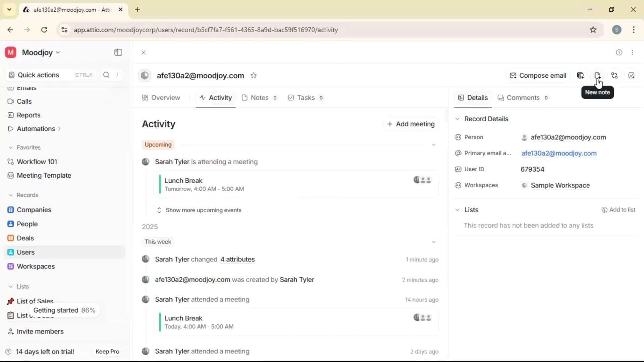Screen dimensions: 644x362
Task: Collapse the sidebar with panel icon
Action: (x=118, y=52)
